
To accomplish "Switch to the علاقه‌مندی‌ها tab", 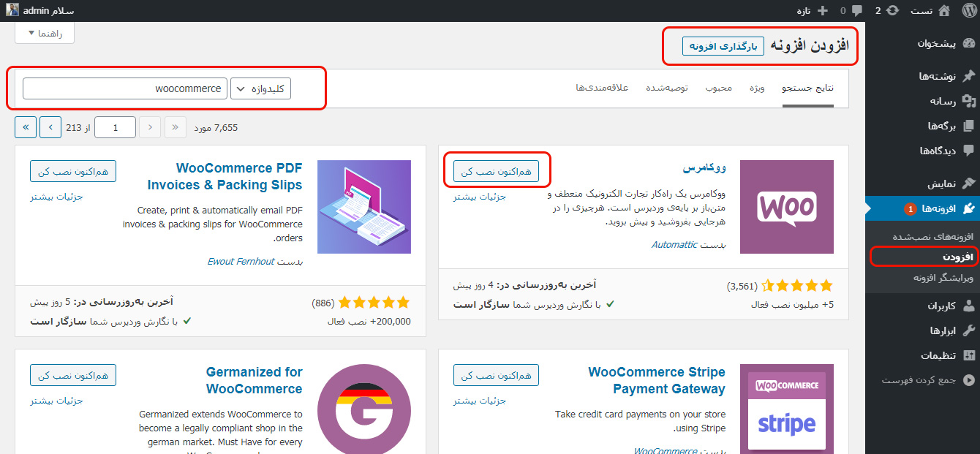I will point(602,88).
